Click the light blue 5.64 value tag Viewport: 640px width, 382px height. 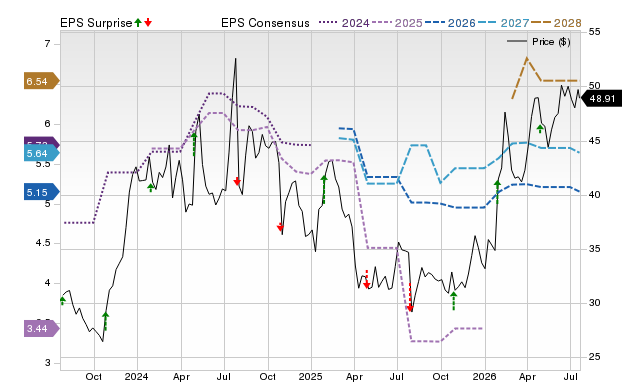point(41,153)
